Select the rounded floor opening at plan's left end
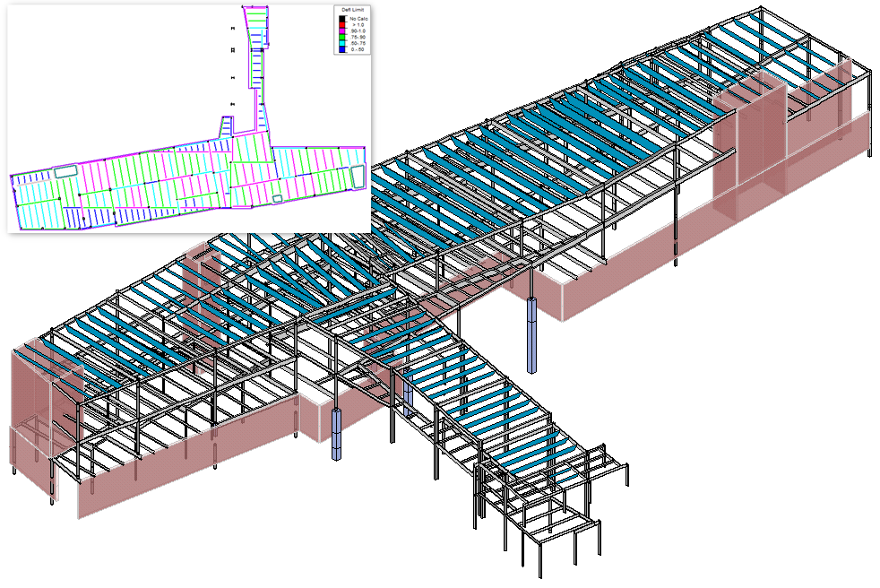 (65, 171)
